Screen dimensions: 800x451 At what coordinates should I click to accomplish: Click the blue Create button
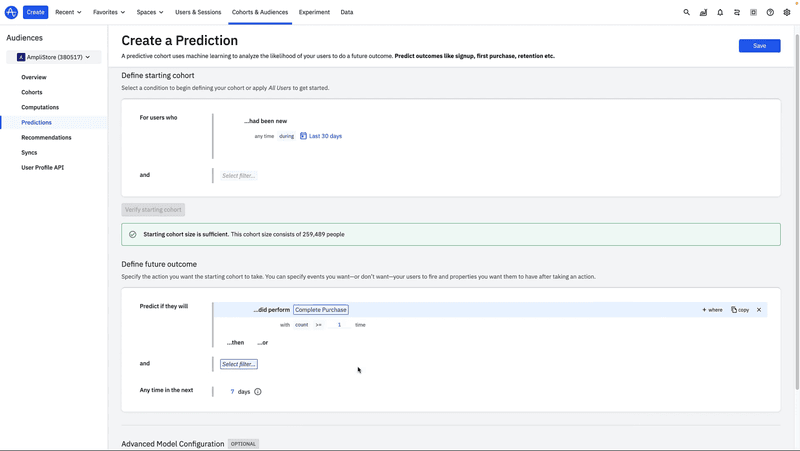(36, 13)
